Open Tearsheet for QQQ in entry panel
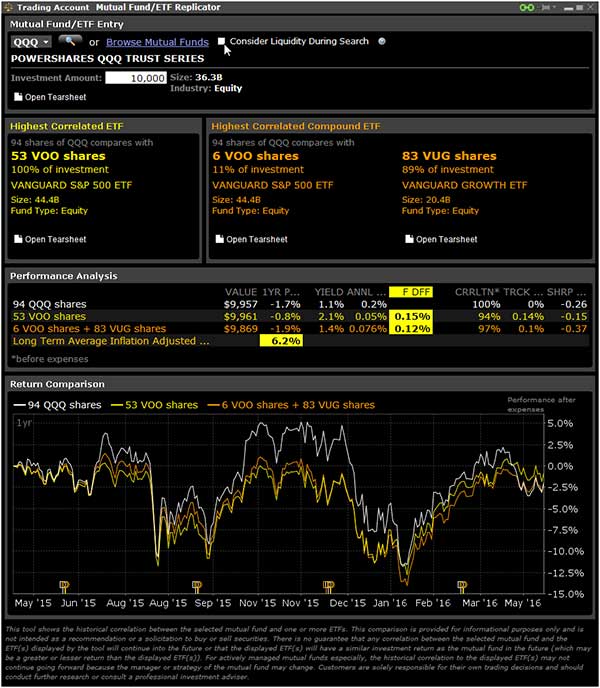Screen dimensions: 600x688 pos(50,97)
